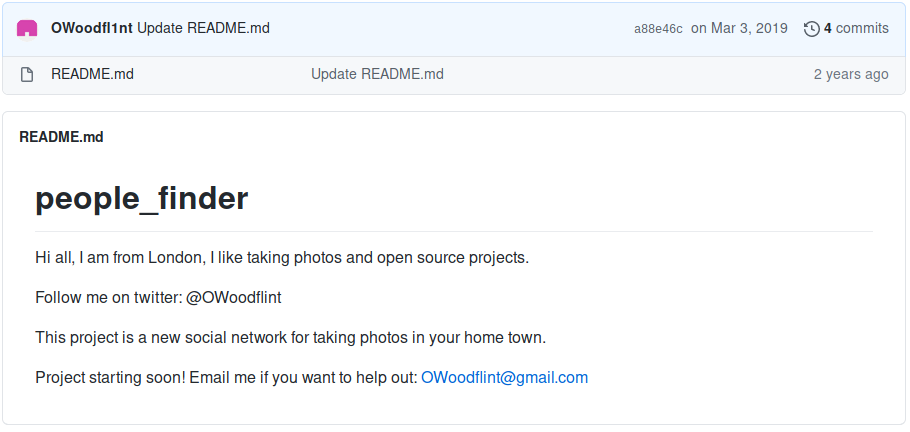
Task: Click the commit history clock icon
Action: pos(811,29)
